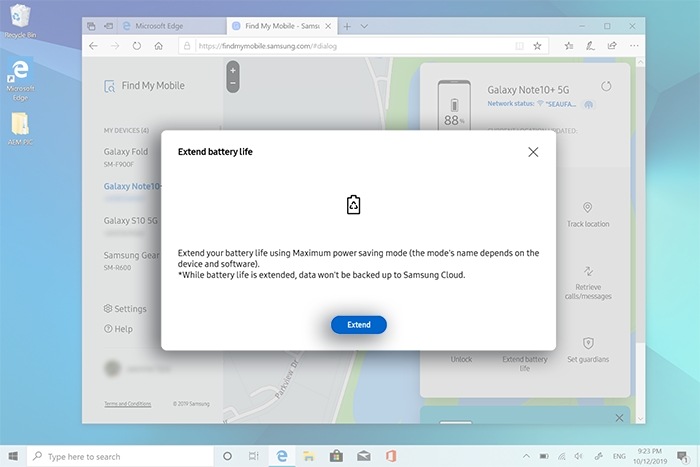Add page to favorites with star icon

coord(538,46)
